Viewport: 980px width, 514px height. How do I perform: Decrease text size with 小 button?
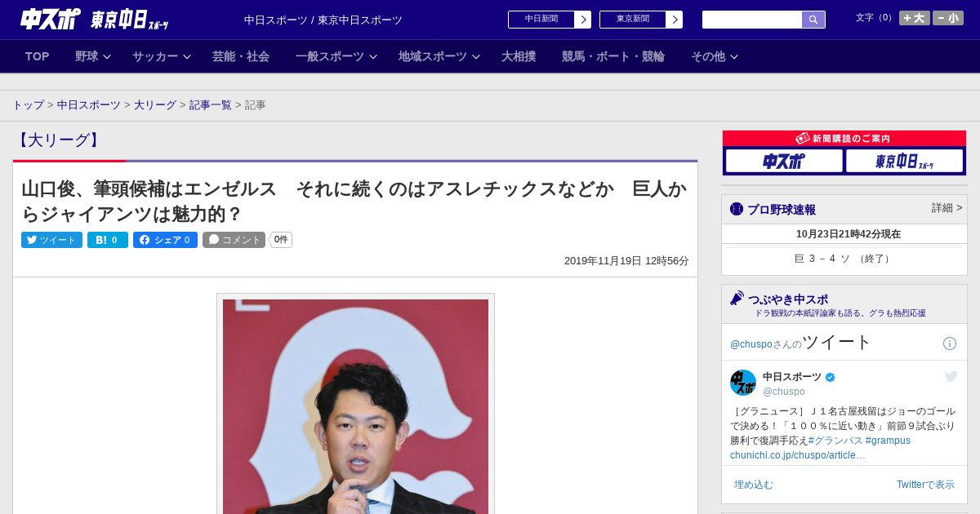(x=948, y=18)
